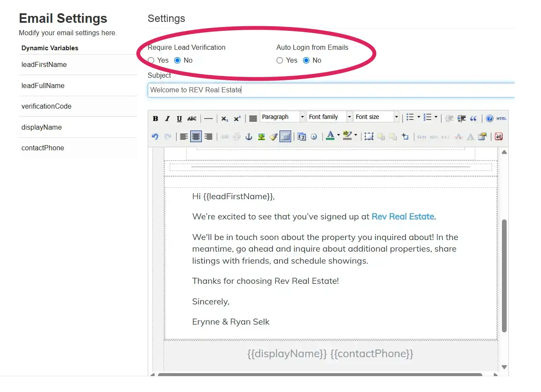This screenshot has height=392, width=541.
Task: Insert a blockquote
Action: 473,119
